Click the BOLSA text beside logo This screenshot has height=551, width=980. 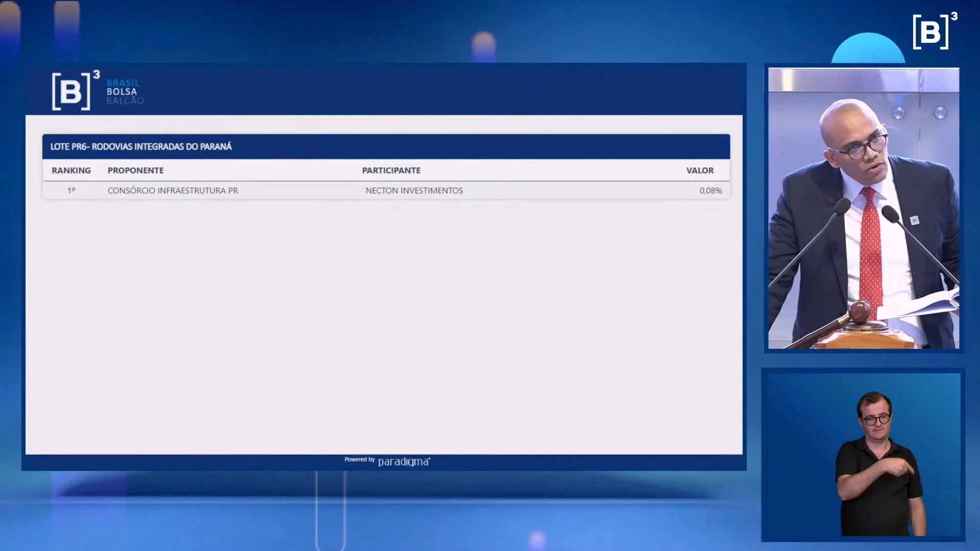click(121, 92)
